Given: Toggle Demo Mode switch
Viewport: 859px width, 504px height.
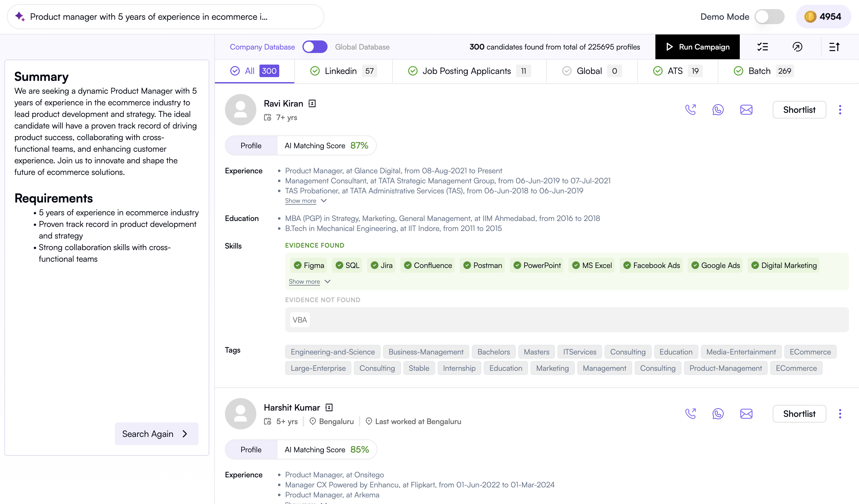Looking at the screenshot, I should click(x=769, y=17).
